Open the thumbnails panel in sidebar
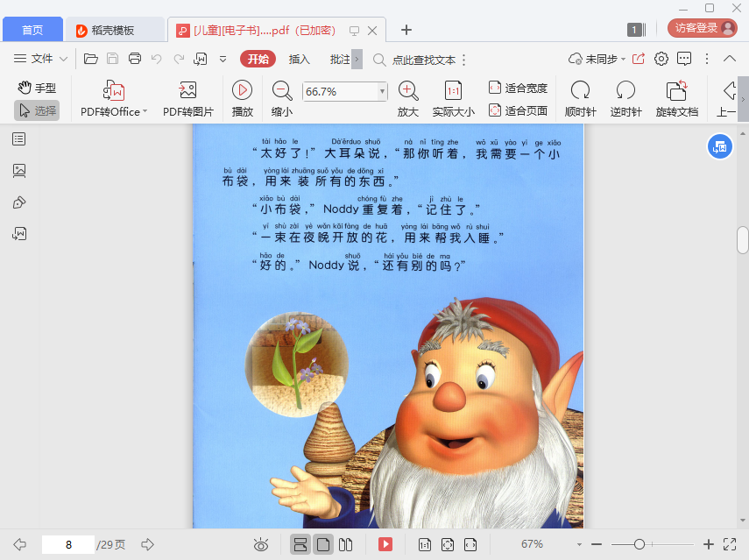749x560 pixels. click(x=19, y=171)
